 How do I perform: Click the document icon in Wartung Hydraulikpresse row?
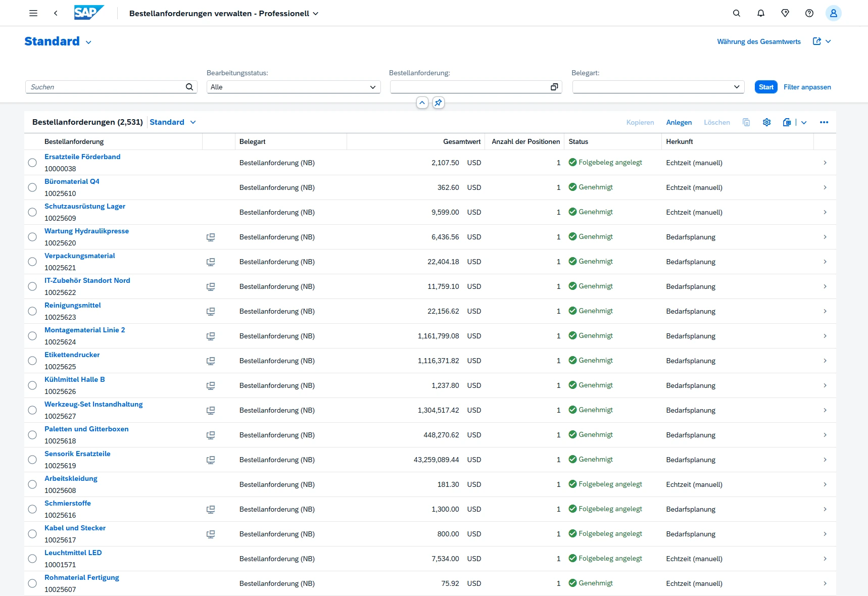pos(211,237)
